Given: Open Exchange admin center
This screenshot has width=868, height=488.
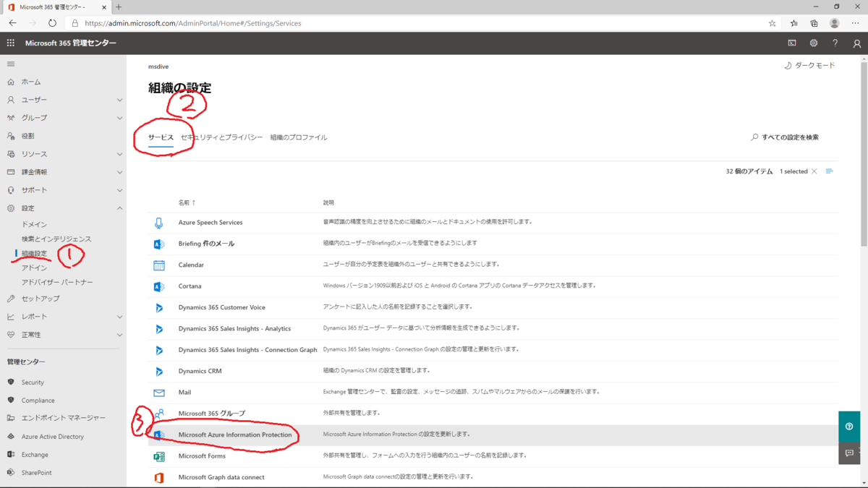Looking at the screenshot, I should [x=35, y=455].
